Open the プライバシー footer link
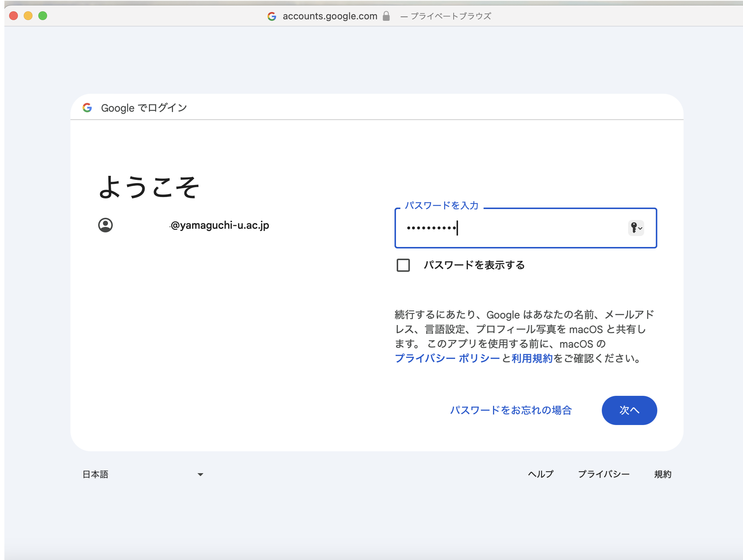 (x=604, y=474)
